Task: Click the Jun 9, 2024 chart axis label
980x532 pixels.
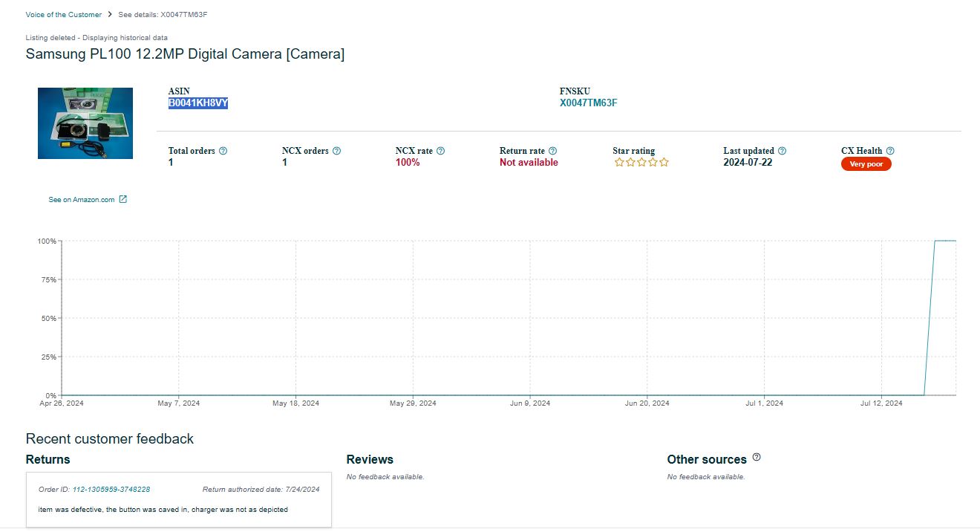Action: click(530, 403)
